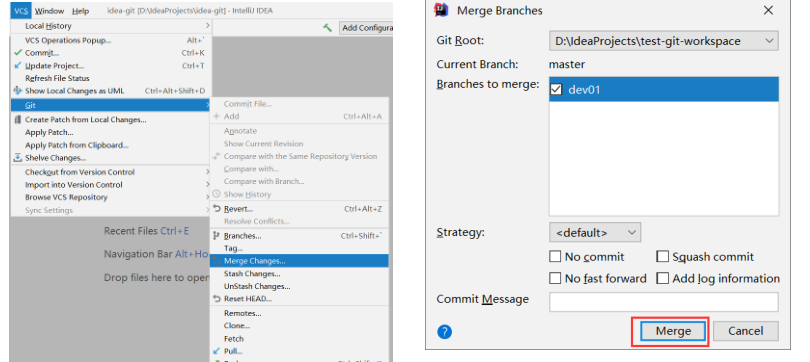Click into the Commit Message field
810x362 pixels.
pos(664,302)
